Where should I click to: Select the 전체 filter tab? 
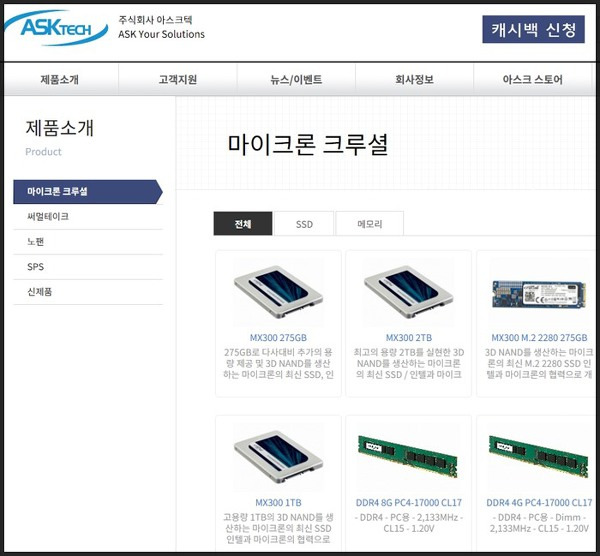point(243,224)
